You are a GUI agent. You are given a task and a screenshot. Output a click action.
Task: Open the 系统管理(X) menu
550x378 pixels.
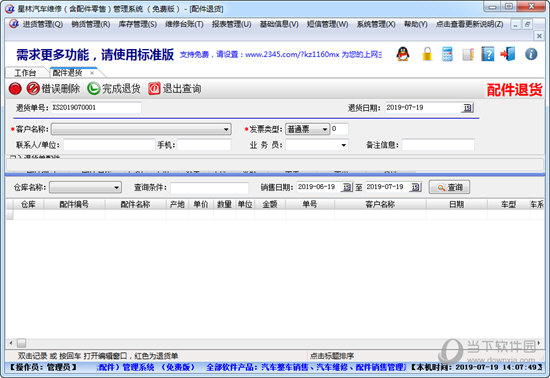point(376,24)
